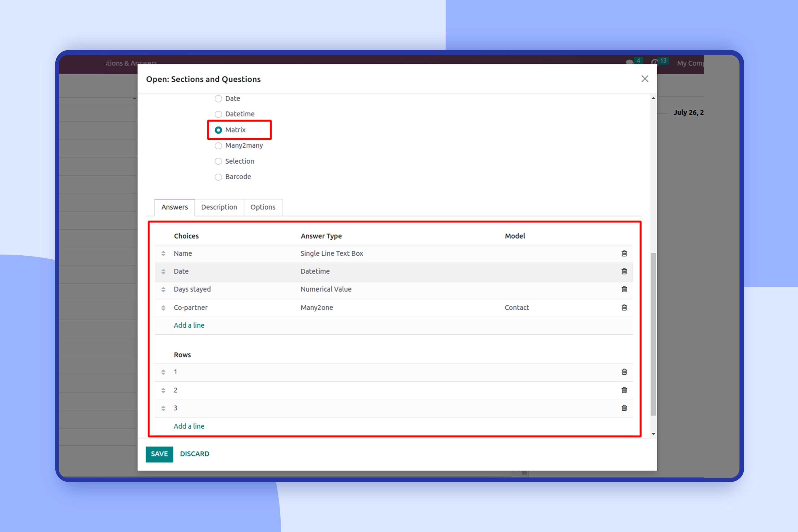Switch to the Description tab
The height and width of the screenshot is (532, 798).
click(219, 207)
